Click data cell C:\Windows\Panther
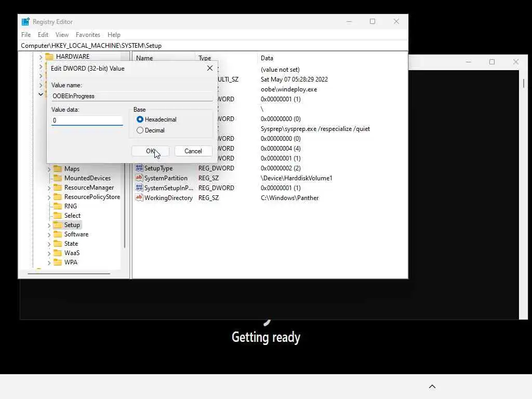532x399 pixels. 290,198
